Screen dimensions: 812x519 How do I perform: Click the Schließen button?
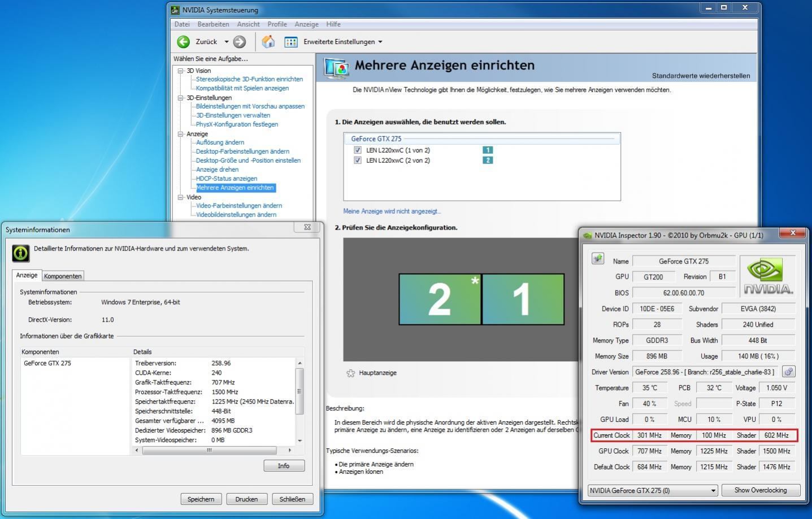coord(292,499)
